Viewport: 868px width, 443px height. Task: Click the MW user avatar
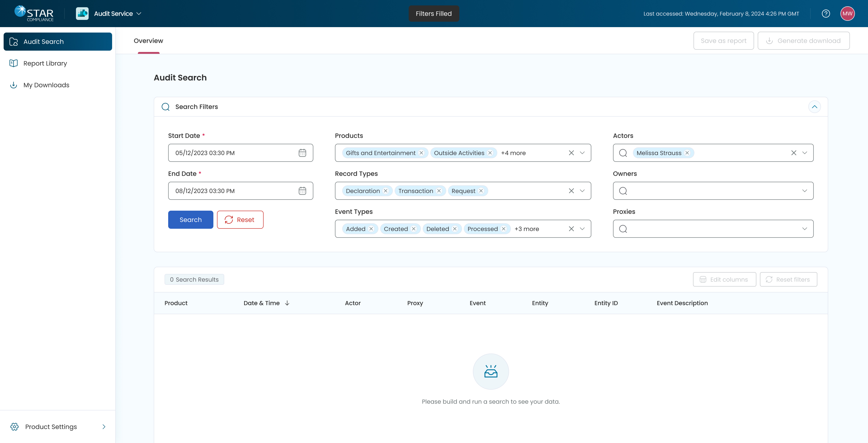pos(847,14)
